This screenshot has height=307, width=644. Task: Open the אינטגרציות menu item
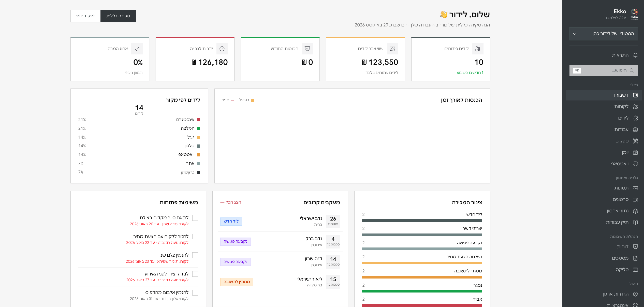click(x=604, y=305)
